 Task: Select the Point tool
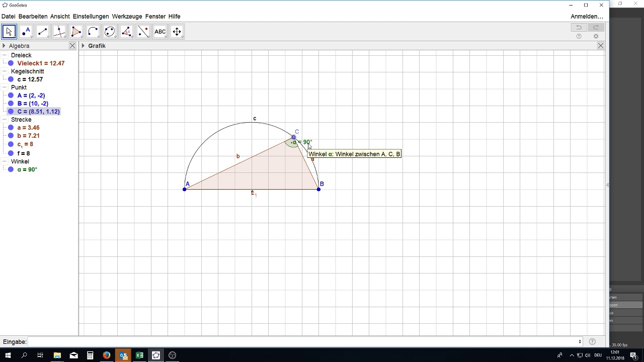click(26, 32)
